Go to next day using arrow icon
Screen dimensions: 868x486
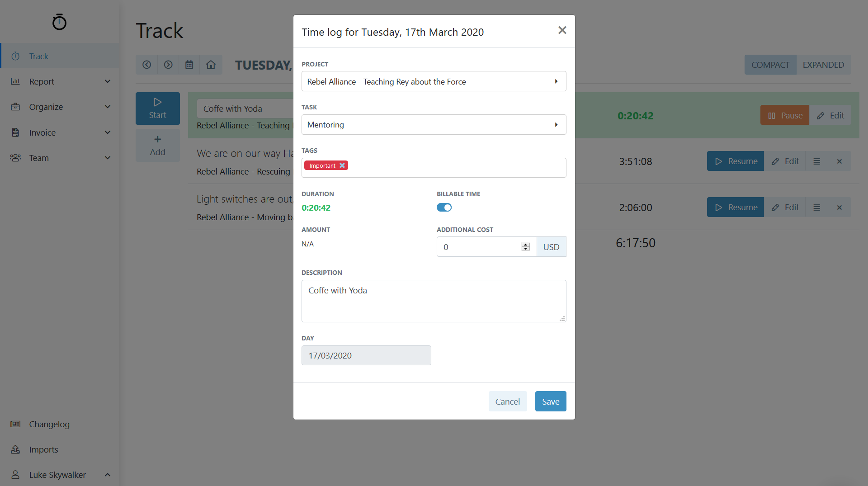point(168,65)
